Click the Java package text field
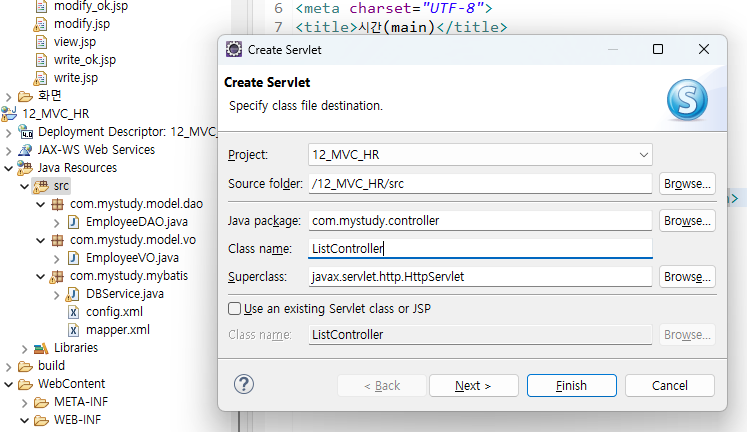Screen dimensions: 747x432 click(480, 221)
